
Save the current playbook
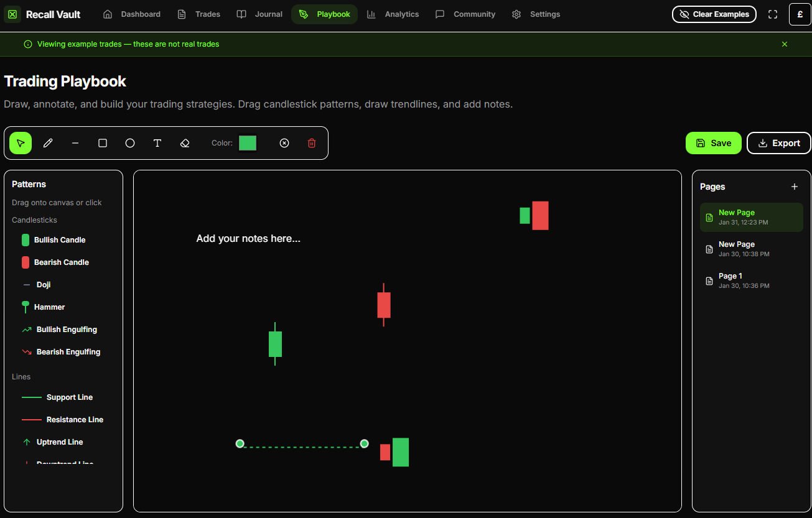[713, 142]
